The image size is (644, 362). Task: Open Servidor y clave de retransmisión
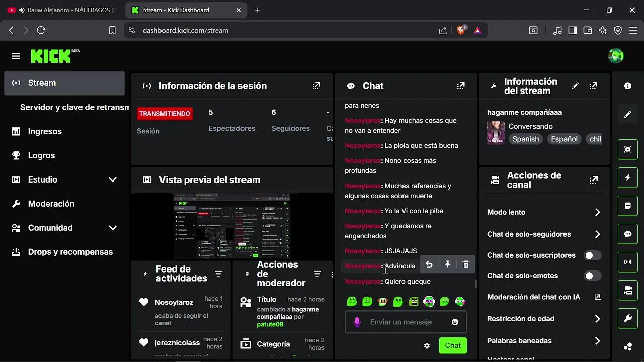tap(74, 107)
